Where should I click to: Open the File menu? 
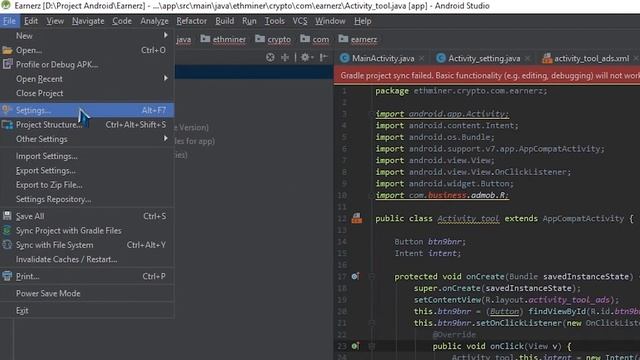tap(9, 21)
